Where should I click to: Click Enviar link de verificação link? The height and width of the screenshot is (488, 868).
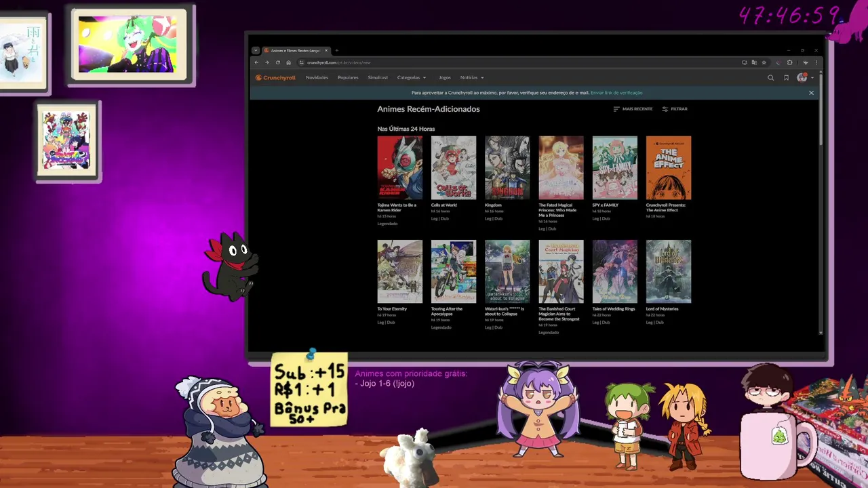click(616, 93)
